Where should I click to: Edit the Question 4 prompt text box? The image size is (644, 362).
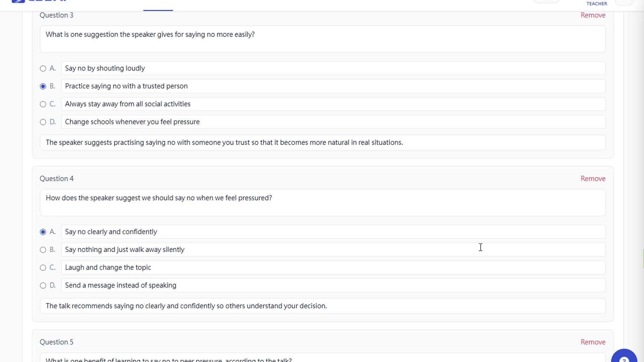pyautogui.click(x=322, y=202)
